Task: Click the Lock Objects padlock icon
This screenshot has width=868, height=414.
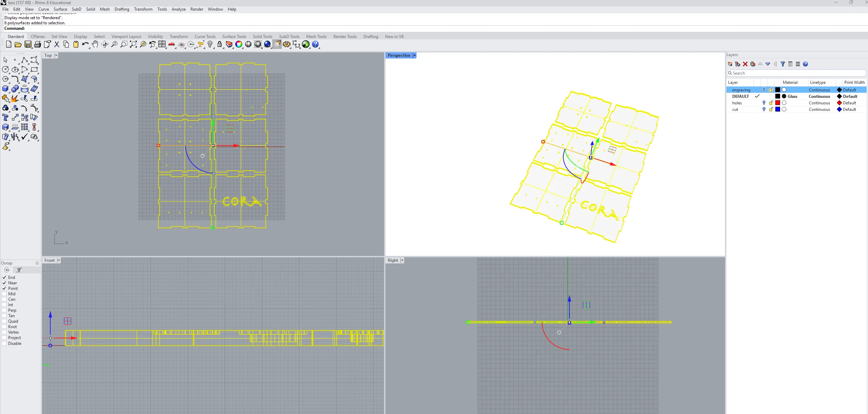Action: tap(220, 44)
